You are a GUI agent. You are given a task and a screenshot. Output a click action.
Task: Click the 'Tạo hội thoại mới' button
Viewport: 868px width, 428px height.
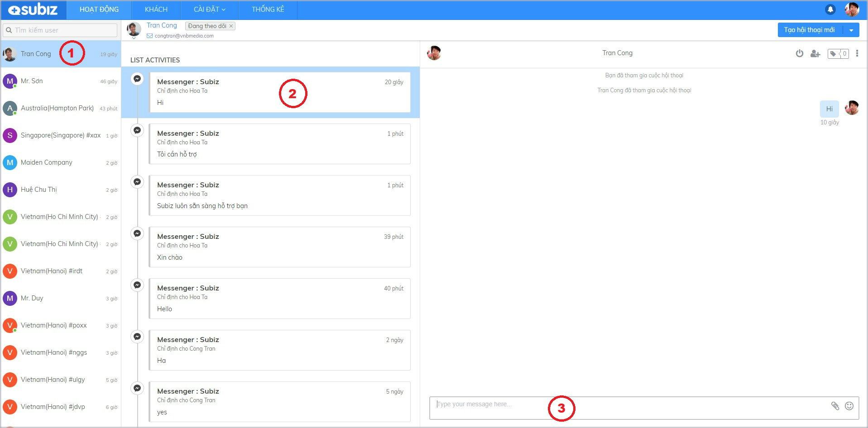[x=809, y=30]
